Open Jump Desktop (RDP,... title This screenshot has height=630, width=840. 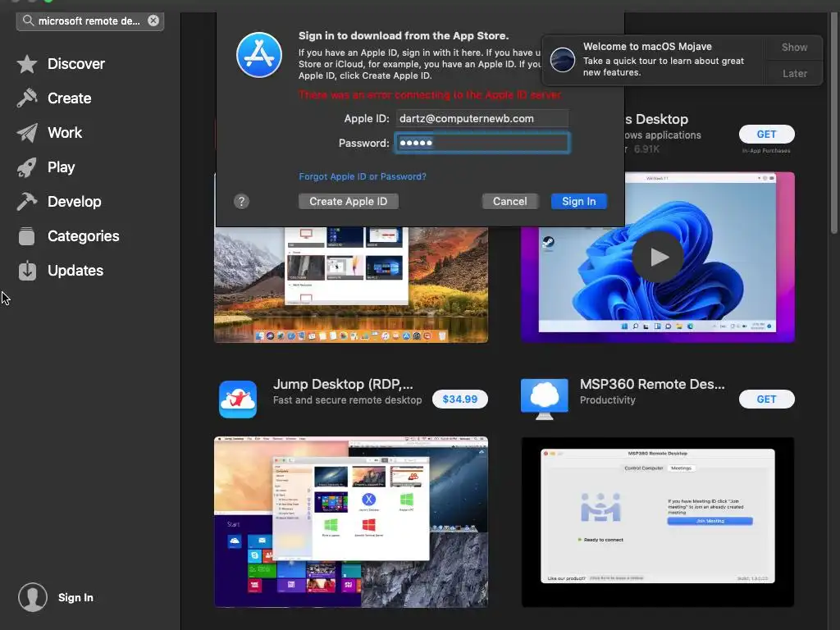pyautogui.click(x=343, y=384)
